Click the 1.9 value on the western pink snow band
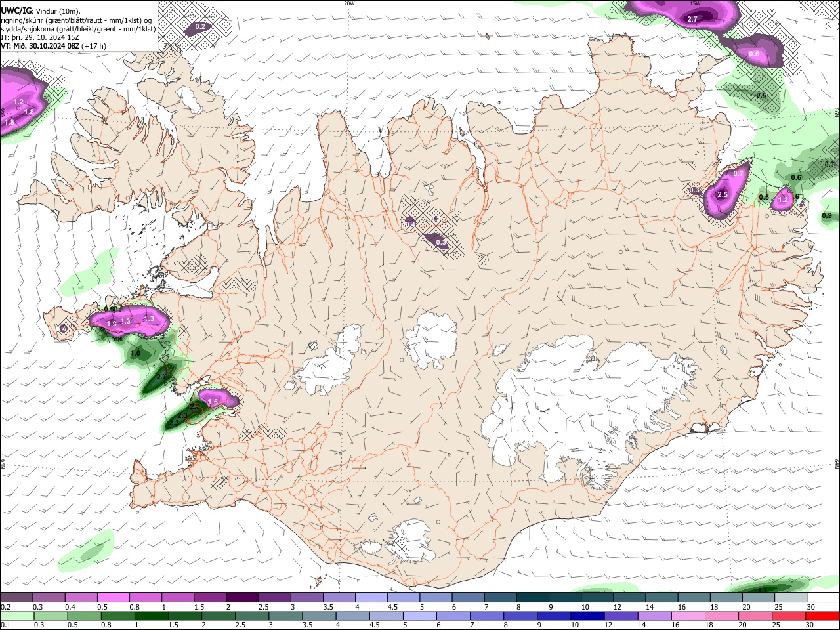Screen dimensions: 840x630 click(112, 324)
